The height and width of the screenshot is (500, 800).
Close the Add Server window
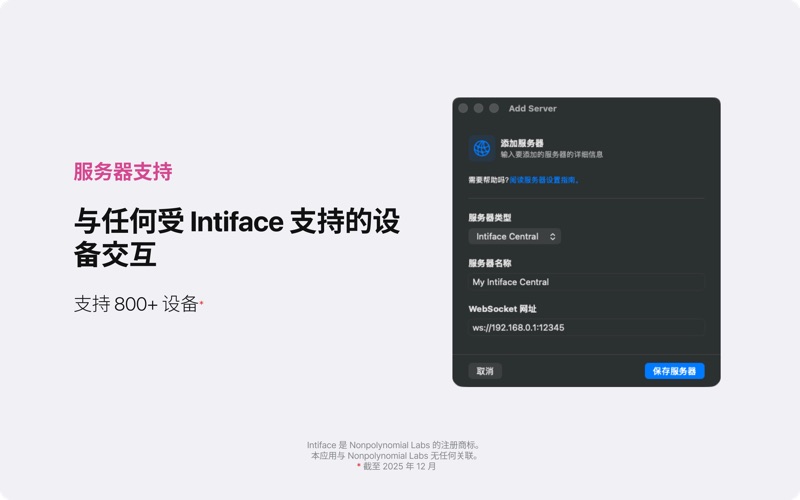click(463, 108)
